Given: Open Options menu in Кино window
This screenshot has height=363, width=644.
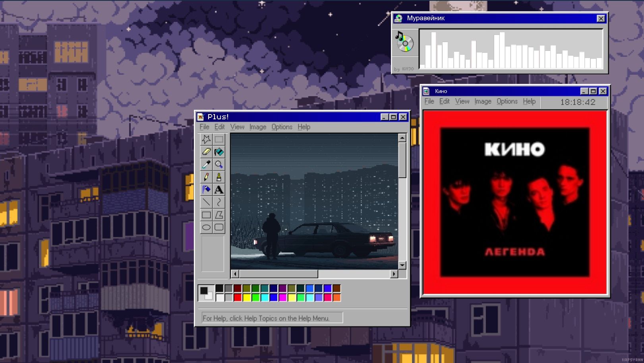Looking at the screenshot, I should tap(507, 101).
